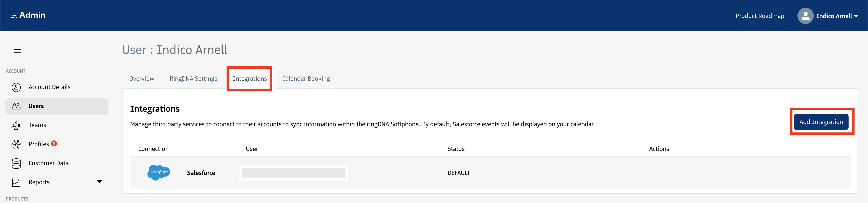The image size is (868, 203).
Task: Open the Indico Arnell account dropdown
Action: [x=837, y=16]
